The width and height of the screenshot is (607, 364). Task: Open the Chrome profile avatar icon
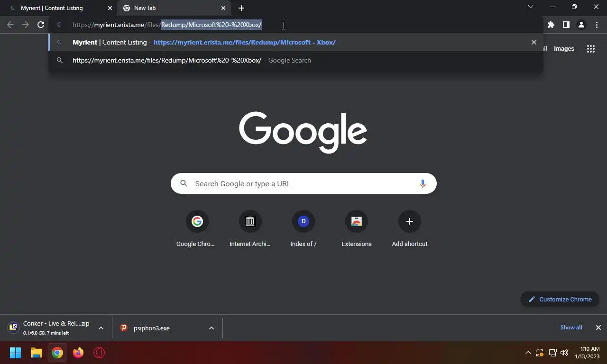[x=581, y=25]
